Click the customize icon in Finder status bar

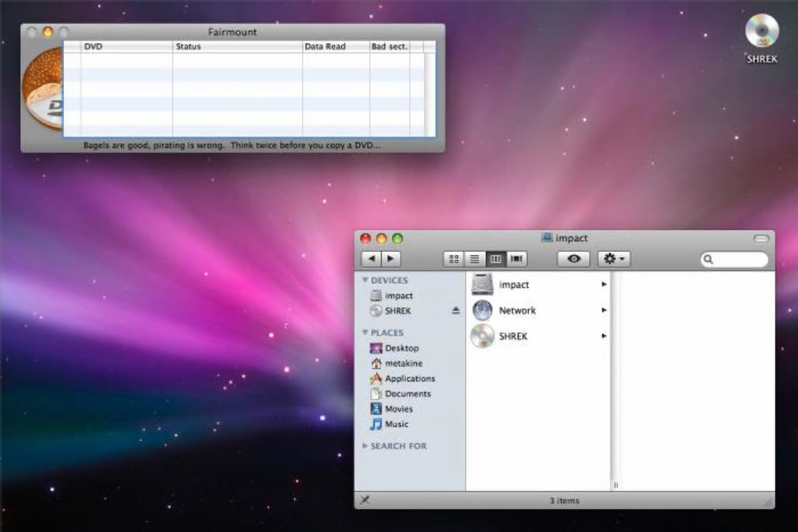point(365,500)
